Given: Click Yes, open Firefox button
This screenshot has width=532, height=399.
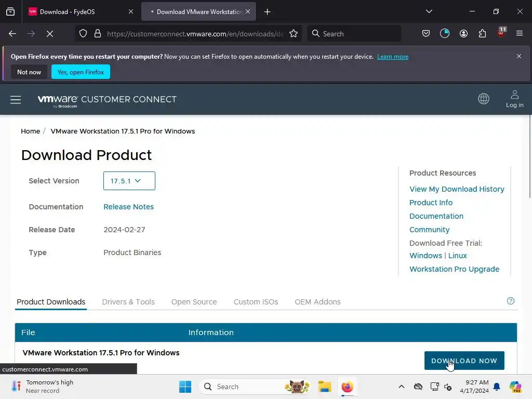Looking at the screenshot, I should tap(81, 72).
